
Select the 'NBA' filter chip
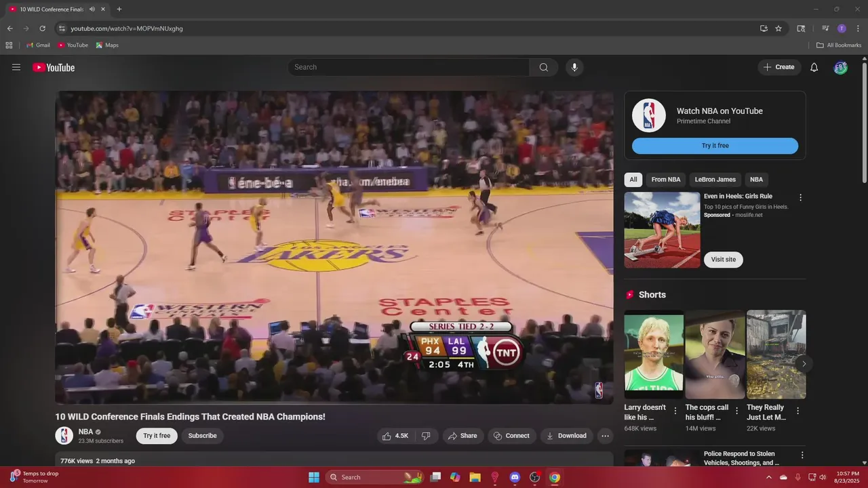756,180
